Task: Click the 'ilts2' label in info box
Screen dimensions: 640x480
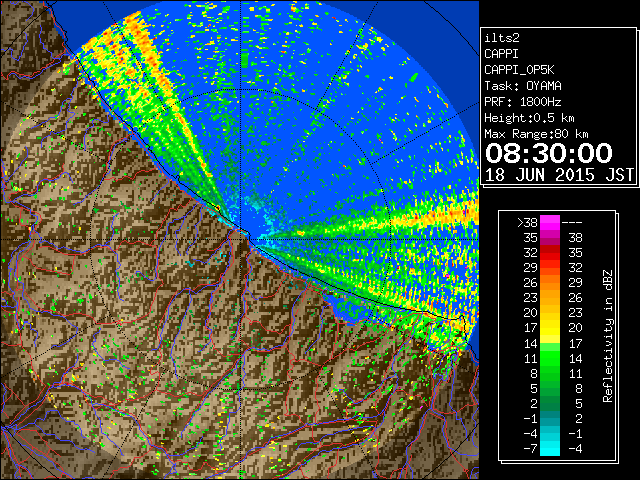Action: pyautogui.click(x=502, y=38)
